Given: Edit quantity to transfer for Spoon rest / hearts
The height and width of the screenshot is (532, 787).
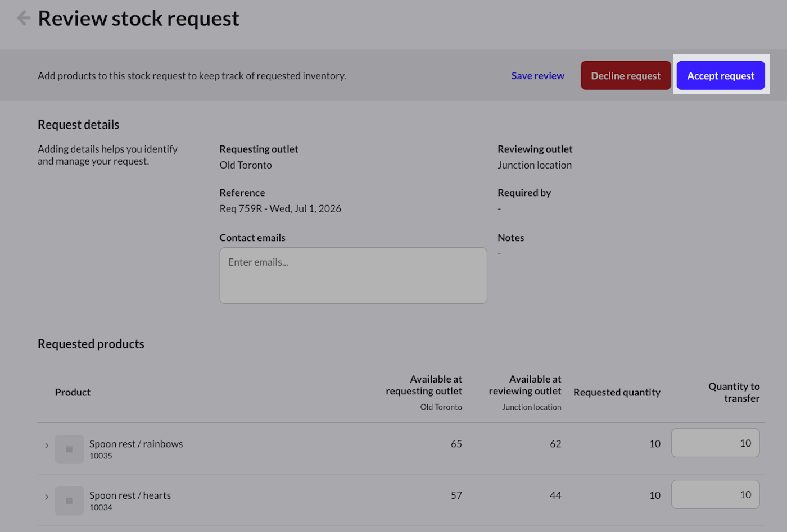Looking at the screenshot, I should pos(715,494).
